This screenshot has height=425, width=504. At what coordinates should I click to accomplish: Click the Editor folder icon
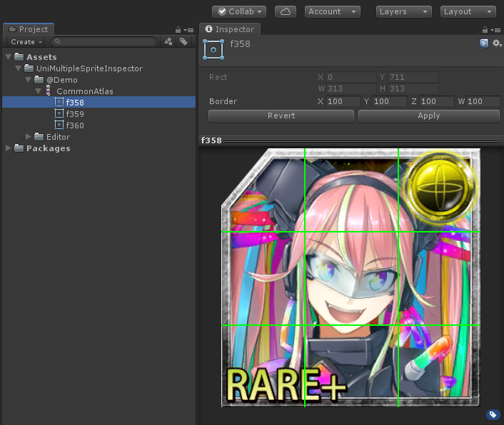[x=39, y=137]
